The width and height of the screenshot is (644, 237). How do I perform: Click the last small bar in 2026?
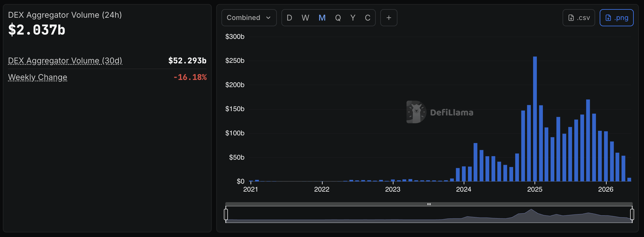(629, 180)
